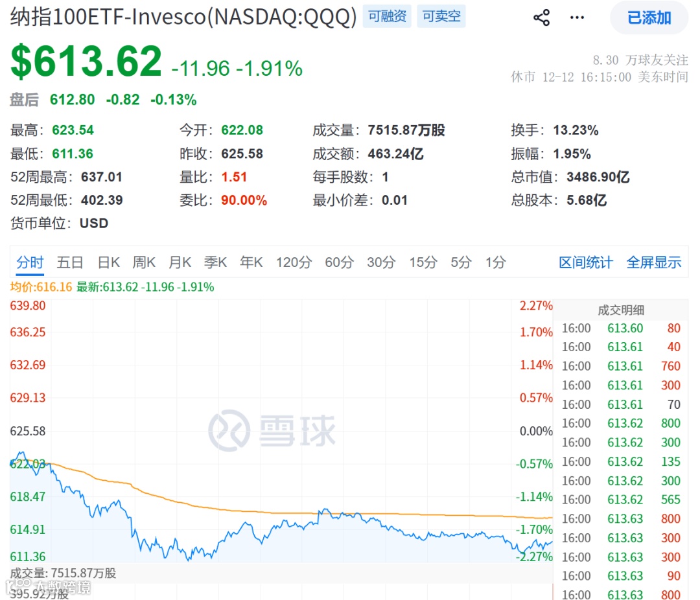Click the 量比 value 1.51
The image size is (700, 600).
point(234,178)
